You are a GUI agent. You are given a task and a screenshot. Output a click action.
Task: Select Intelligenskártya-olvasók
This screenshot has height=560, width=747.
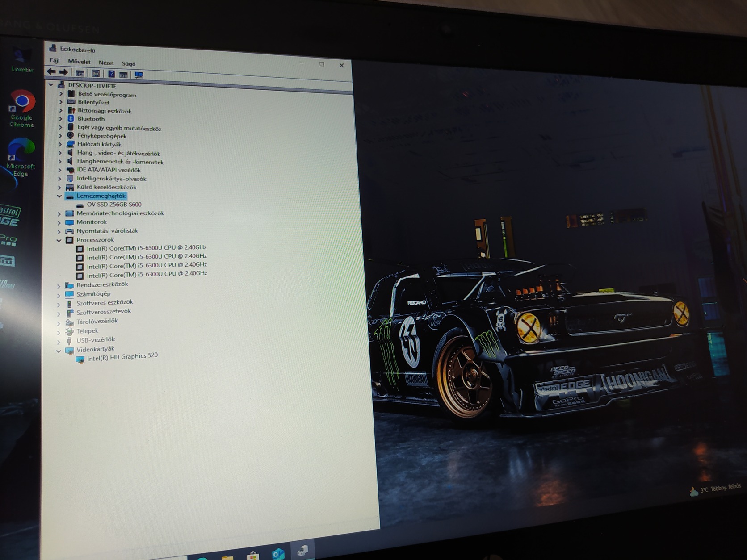111,179
